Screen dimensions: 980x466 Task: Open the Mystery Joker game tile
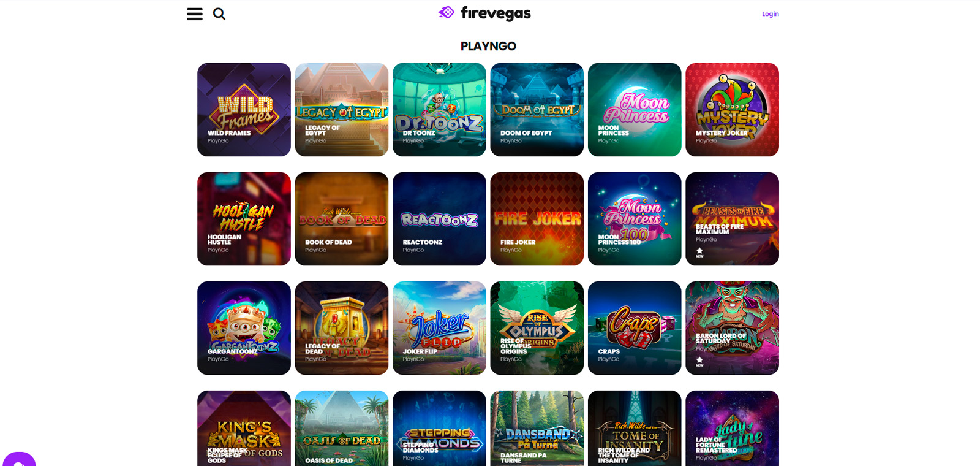[x=733, y=110]
